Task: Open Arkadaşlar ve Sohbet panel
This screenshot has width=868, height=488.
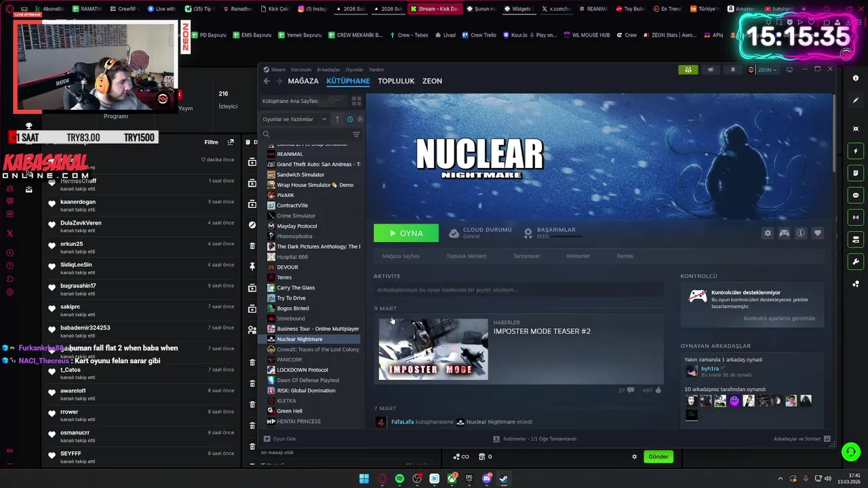Action: coord(802,439)
